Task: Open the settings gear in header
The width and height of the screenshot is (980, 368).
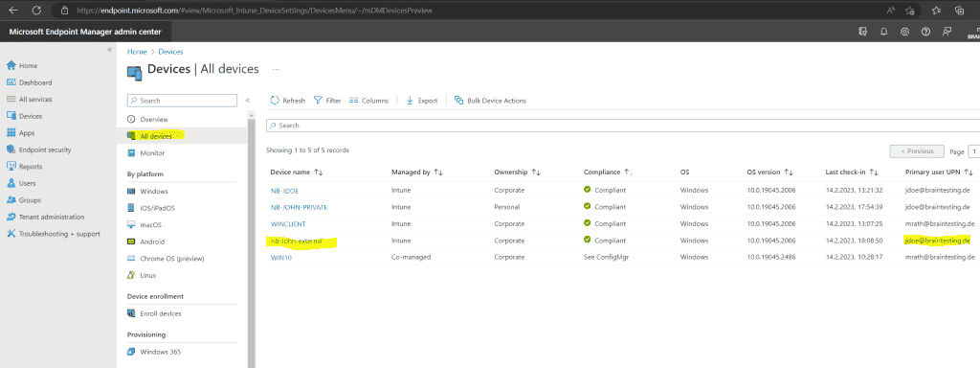Action: (904, 32)
